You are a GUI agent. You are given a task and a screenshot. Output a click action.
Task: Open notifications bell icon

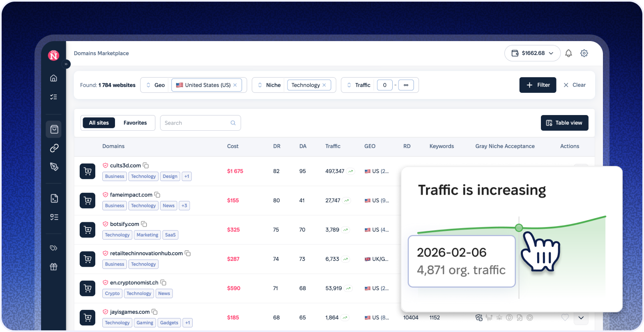tap(568, 53)
